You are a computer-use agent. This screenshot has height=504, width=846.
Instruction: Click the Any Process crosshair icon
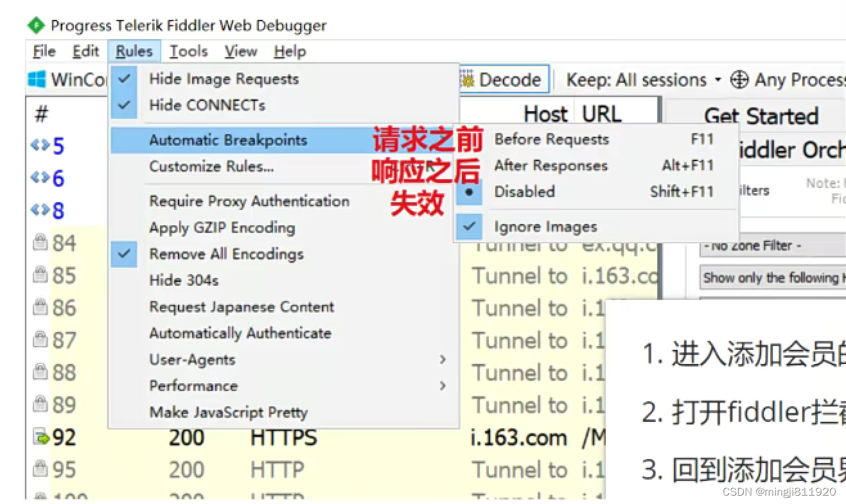(x=740, y=80)
